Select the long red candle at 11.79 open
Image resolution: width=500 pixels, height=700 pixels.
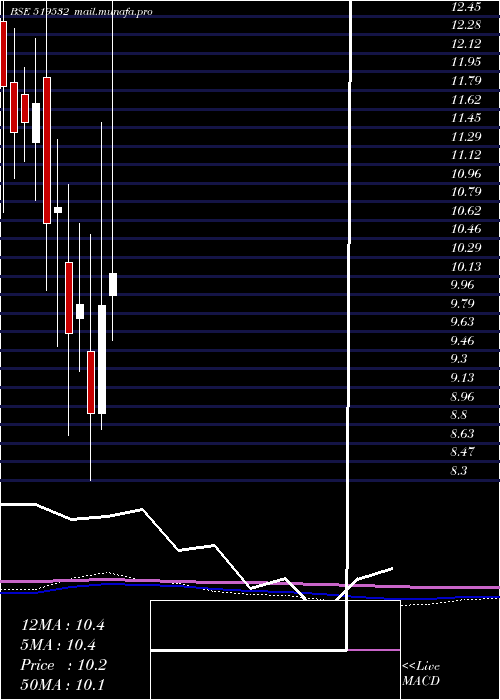pos(47,150)
